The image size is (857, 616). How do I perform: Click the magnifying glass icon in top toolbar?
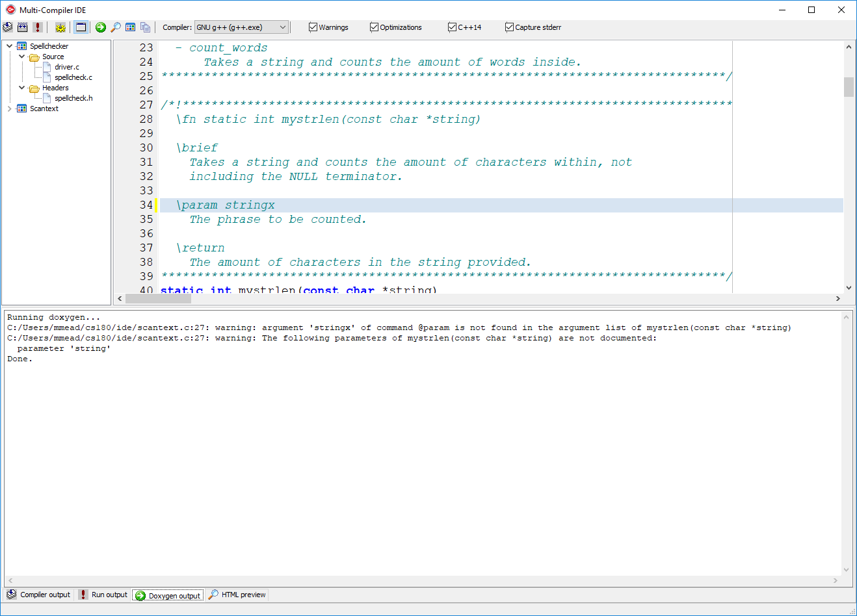click(116, 27)
